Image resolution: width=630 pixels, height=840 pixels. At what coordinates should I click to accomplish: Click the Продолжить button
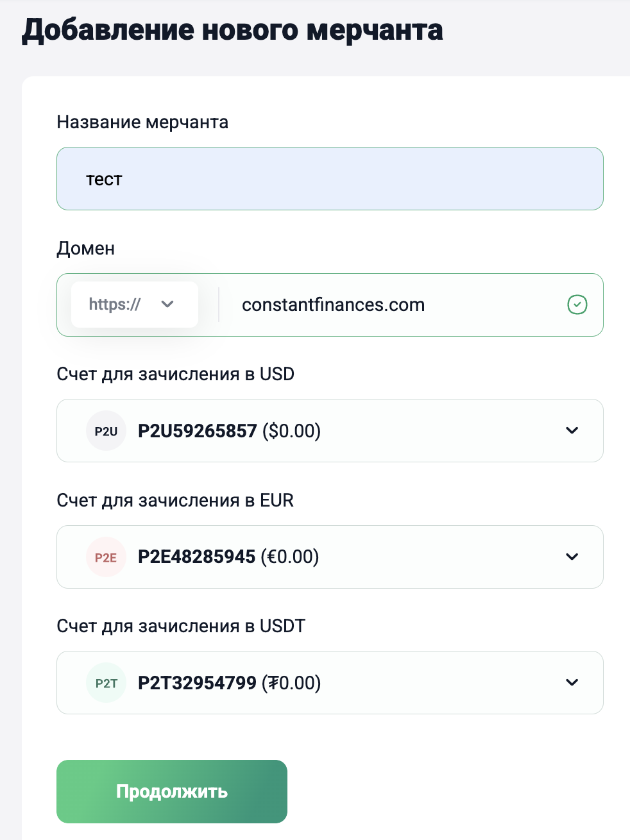[x=172, y=791]
